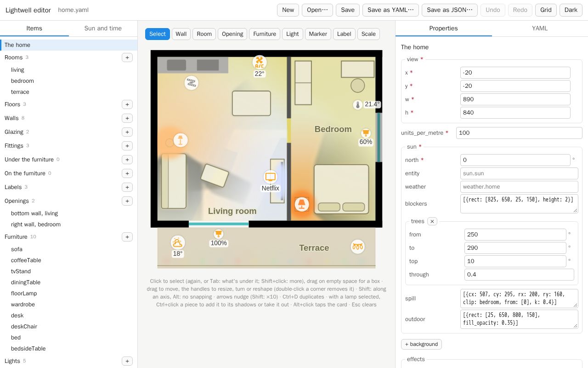Select the terrace light marker at 100%
Image resolution: width=588 pixels, height=368 pixels.
pos(218,234)
